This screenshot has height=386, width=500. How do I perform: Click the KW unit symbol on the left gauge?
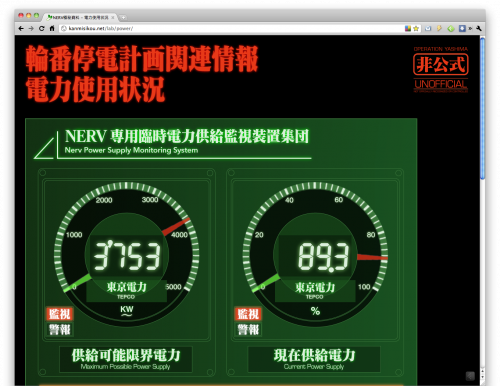click(x=127, y=310)
